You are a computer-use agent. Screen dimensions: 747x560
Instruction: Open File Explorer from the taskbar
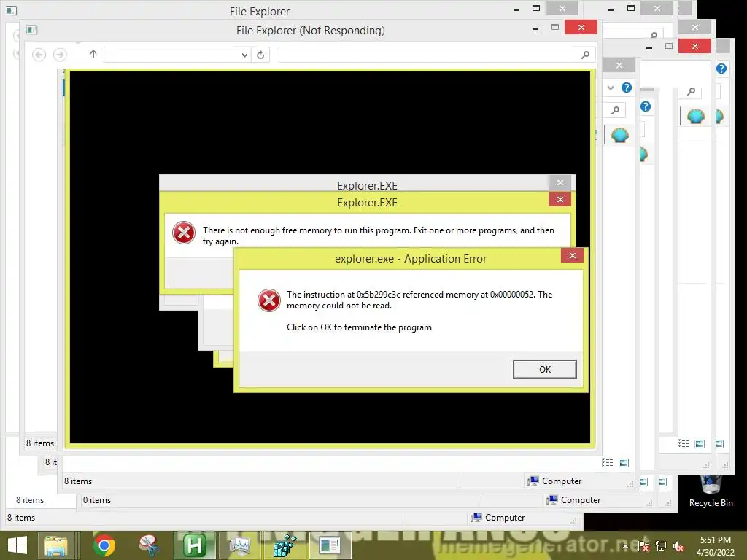(56, 545)
